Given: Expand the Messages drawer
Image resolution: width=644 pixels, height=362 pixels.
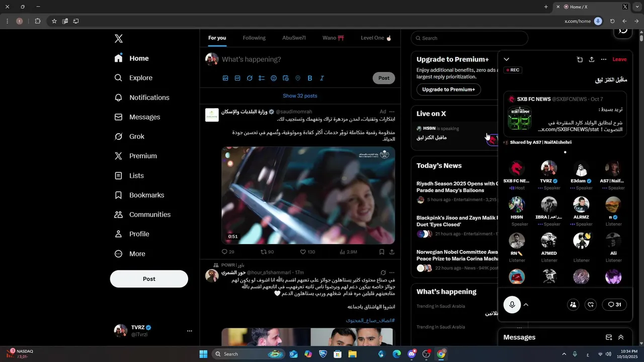Looking at the screenshot, I should tap(621, 337).
